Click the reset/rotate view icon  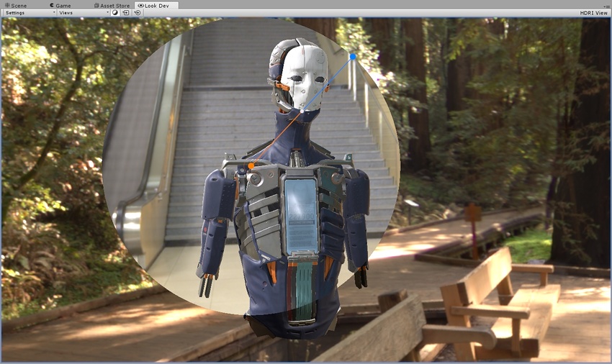138,13
